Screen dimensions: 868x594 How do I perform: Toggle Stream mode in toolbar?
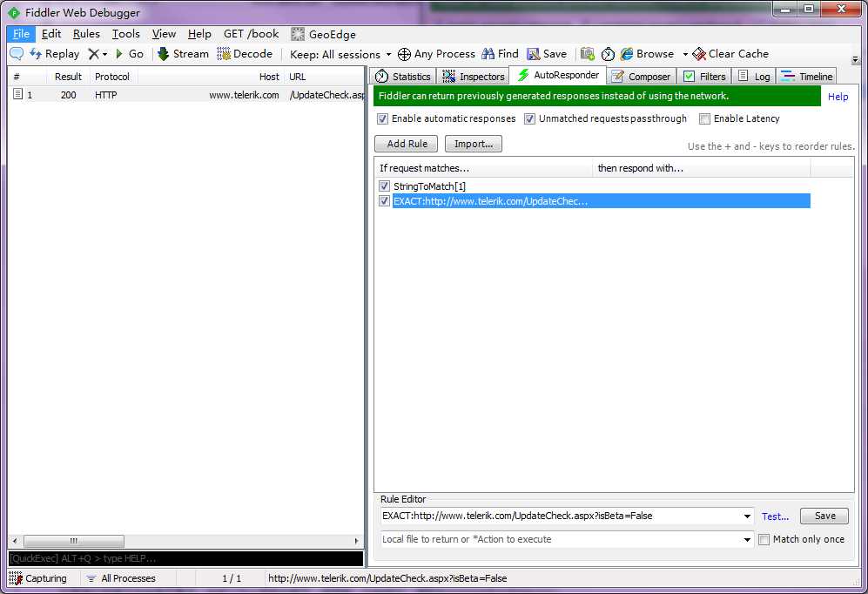(x=183, y=54)
